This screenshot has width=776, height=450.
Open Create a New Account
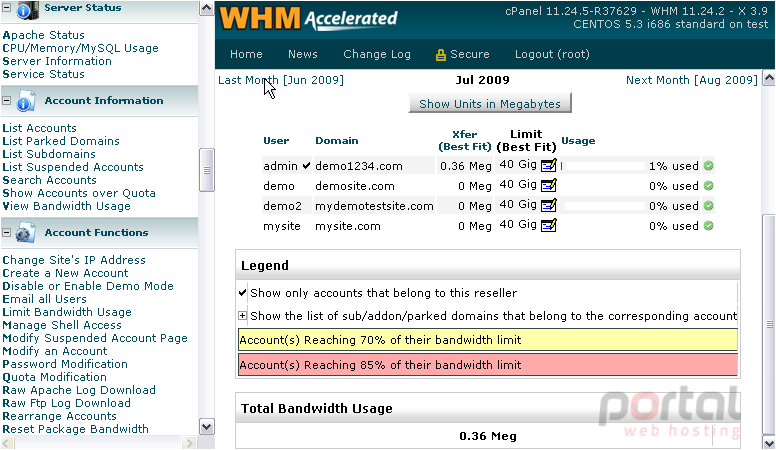pyautogui.click(x=65, y=273)
